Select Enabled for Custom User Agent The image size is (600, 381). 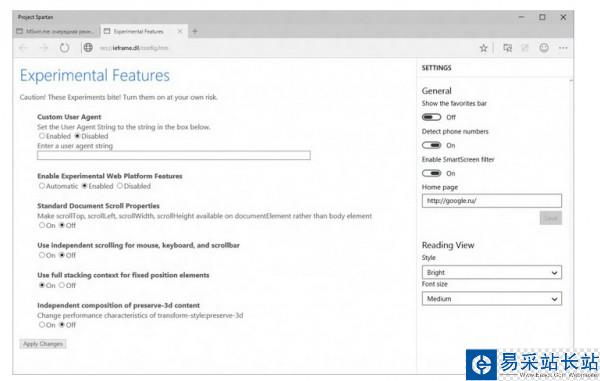(x=42, y=136)
